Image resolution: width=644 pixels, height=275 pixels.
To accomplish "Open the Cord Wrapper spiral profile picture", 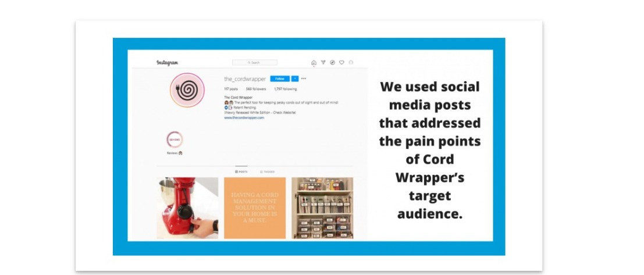I will tap(187, 90).
